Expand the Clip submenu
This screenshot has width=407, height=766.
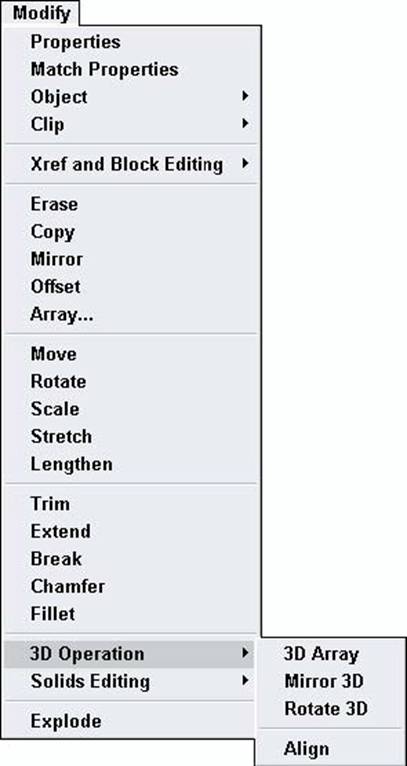[130, 124]
